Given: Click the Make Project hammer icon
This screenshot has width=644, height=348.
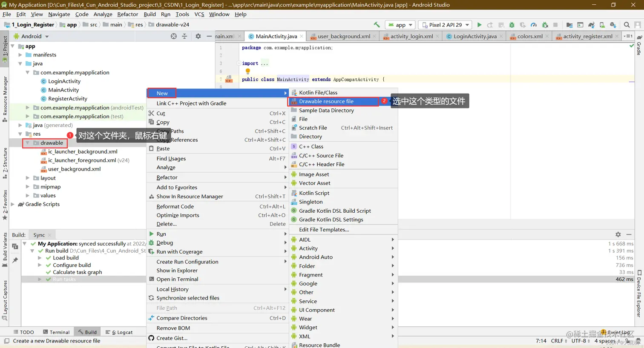Looking at the screenshot, I should 377,25.
